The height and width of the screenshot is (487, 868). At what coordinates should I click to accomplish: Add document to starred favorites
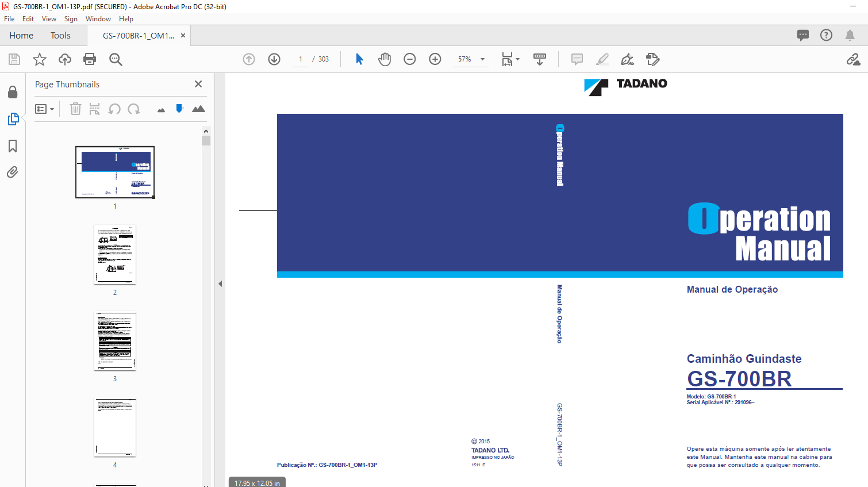pyautogui.click(x=40, y=59)
